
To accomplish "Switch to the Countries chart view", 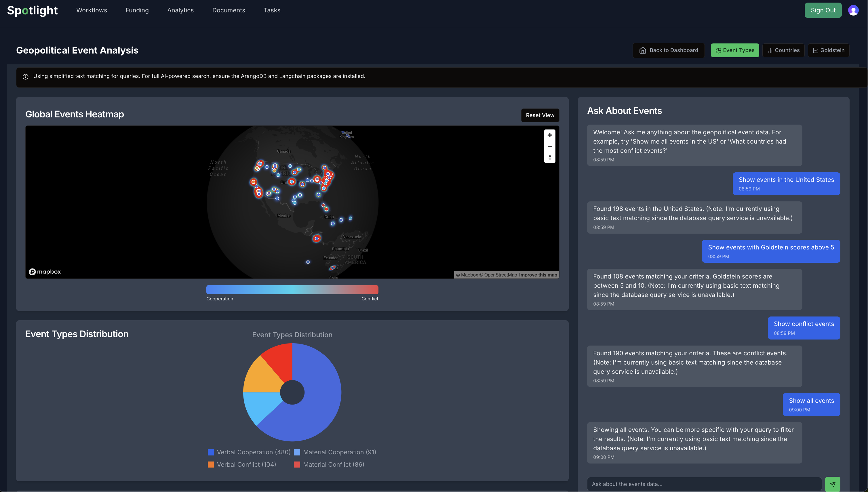I will (783, 50).
